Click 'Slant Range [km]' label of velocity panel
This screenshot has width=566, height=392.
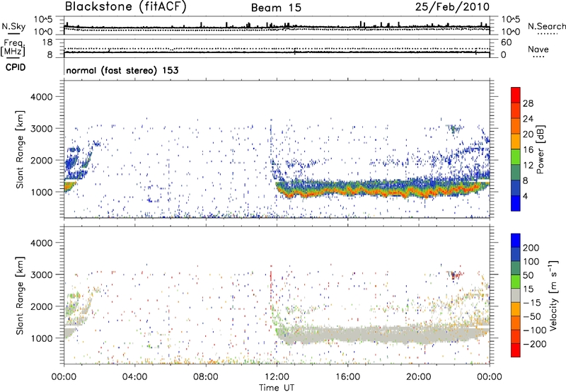point(20,296)
